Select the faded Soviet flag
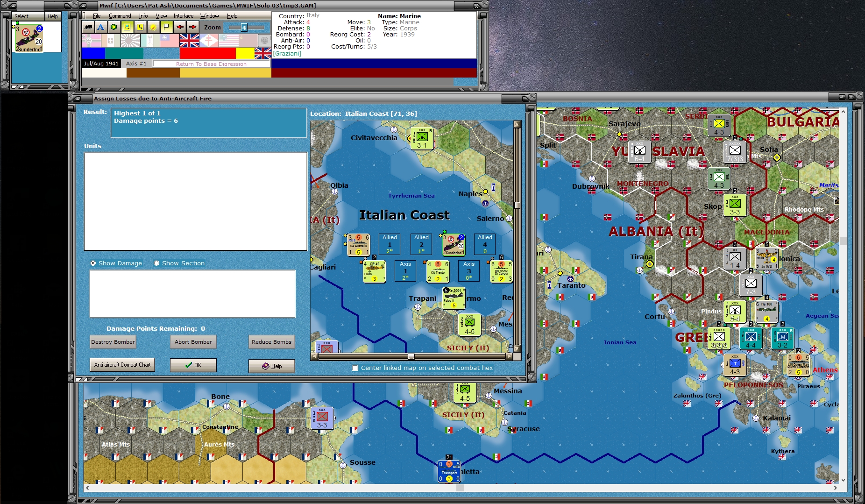The image size is (865, 504). (248, 41)
